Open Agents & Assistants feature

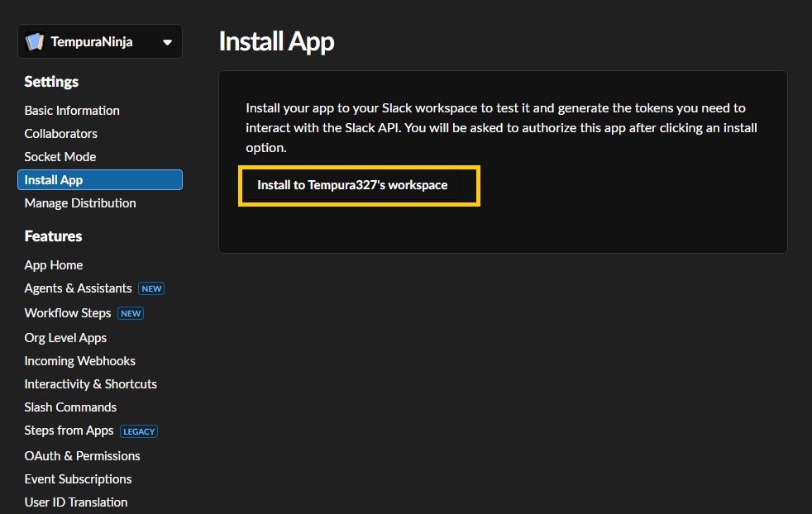click(x=78, y=288)
